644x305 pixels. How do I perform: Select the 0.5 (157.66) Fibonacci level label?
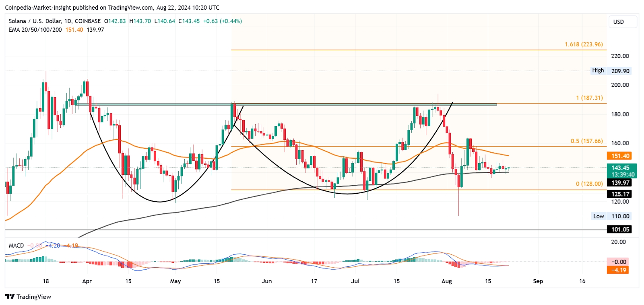click(586, 141)
